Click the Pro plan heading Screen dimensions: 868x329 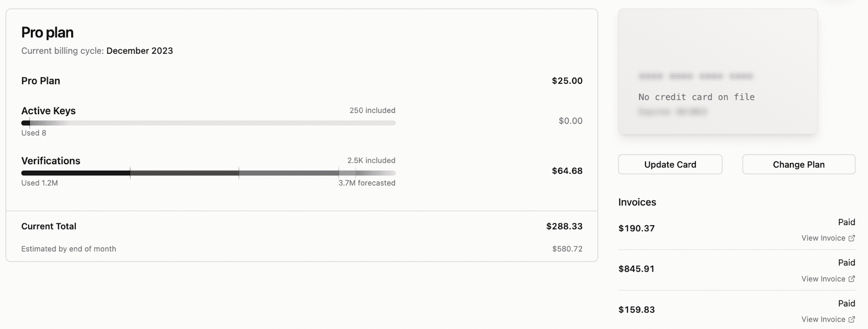click(47, 32)
